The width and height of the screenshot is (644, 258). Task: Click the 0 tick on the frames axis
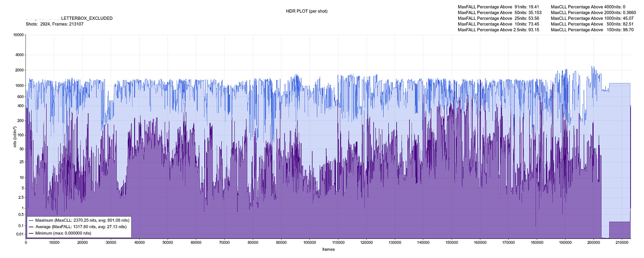click(x=26, y=243)
